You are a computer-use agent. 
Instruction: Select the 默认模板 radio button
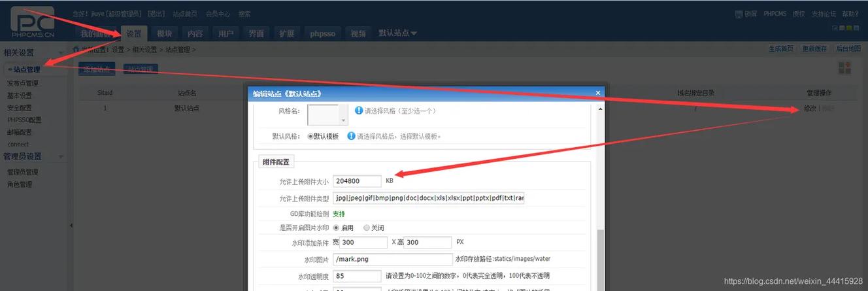coord(310,136)
